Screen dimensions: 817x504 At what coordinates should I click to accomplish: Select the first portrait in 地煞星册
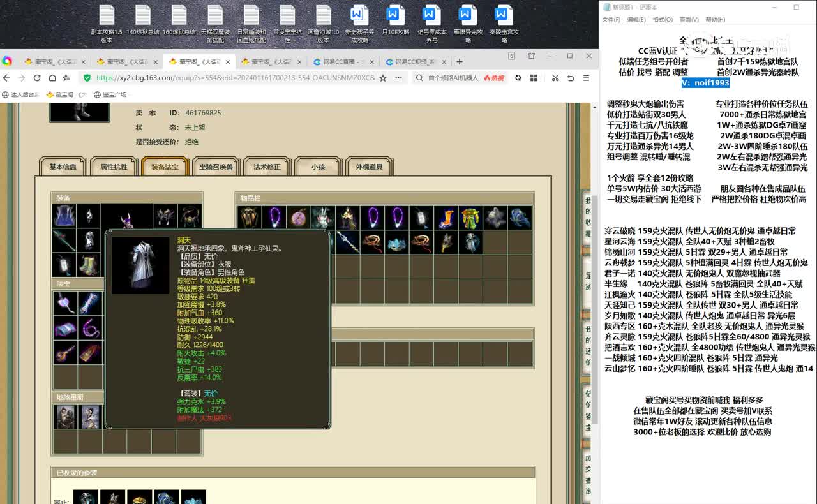tap(65, 417)
